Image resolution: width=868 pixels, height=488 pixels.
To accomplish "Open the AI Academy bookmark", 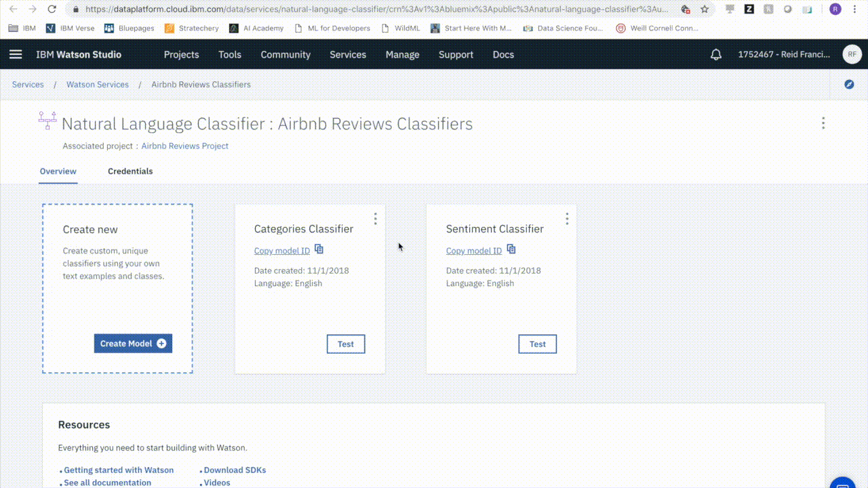I will click(256, 28).
